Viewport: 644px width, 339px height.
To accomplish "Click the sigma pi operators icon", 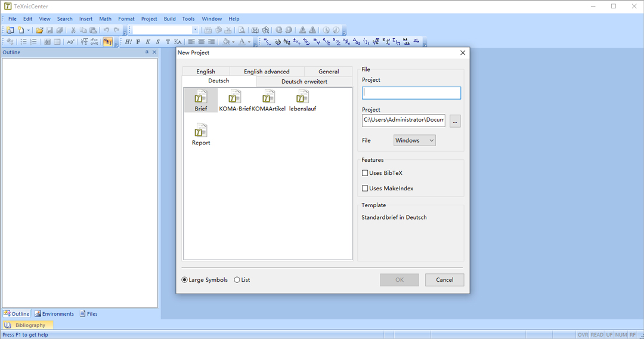I will coord(397,42).
